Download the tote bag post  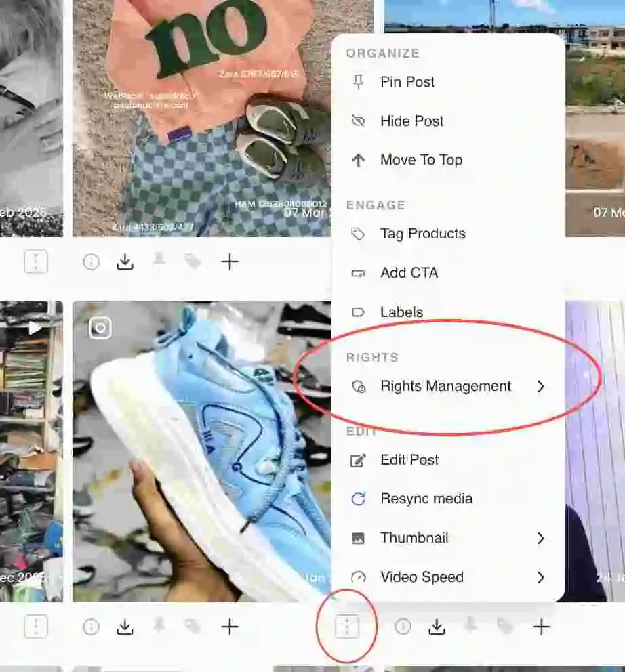(125, 261)
